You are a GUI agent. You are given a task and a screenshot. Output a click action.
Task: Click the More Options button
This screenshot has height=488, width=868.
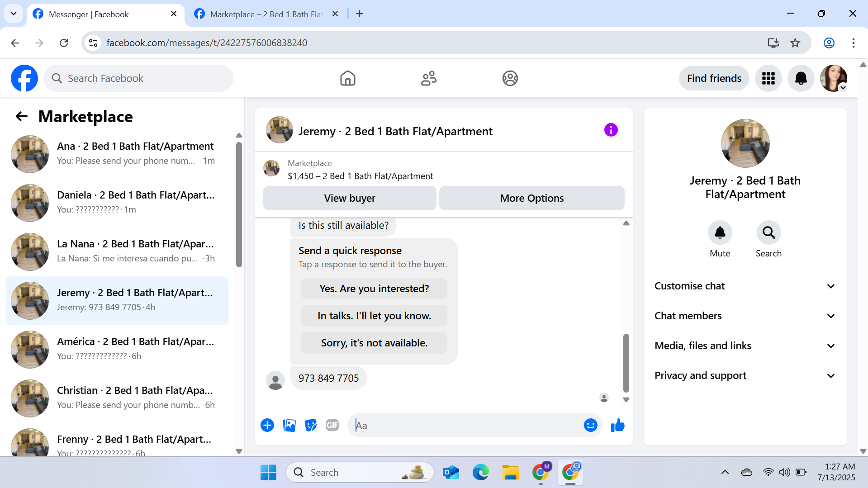click(x=531, y=198)
